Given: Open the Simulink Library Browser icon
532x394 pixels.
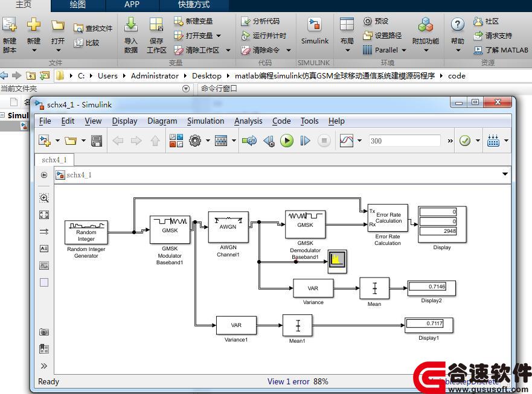Looking at the screenshot, I should coord(176,141).
